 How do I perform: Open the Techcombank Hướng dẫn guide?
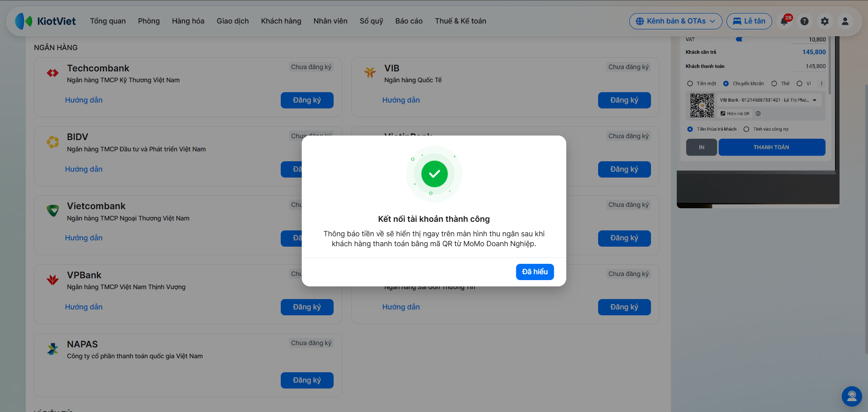84,100
